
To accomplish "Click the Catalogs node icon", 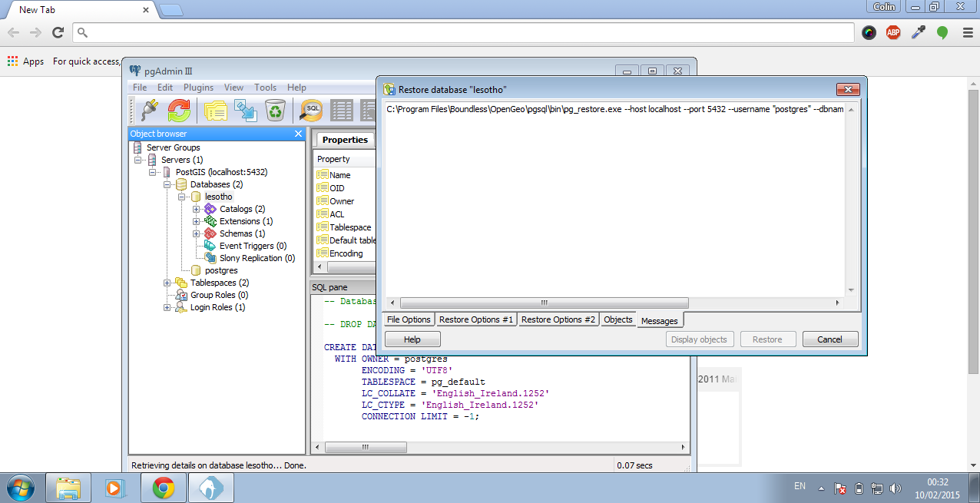I will 210,209.
